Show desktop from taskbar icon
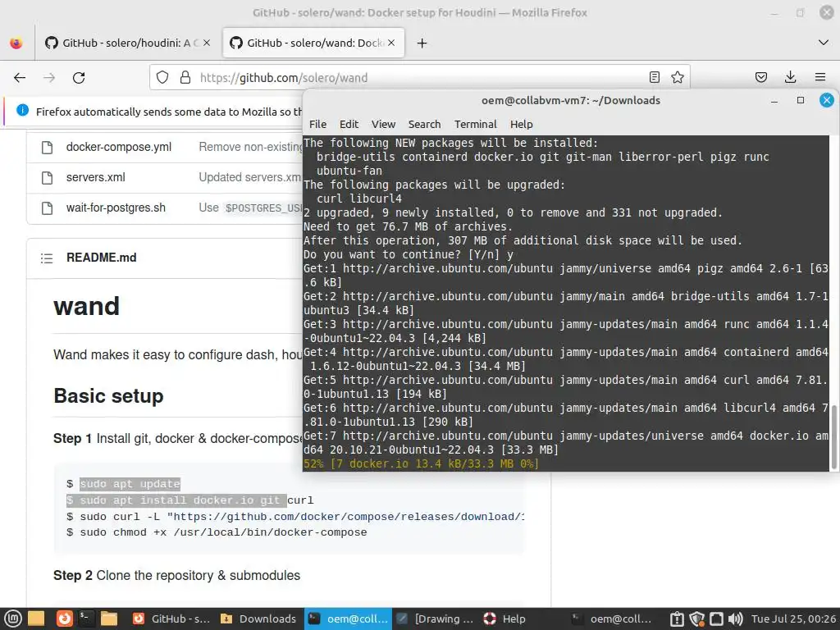The width and height of the screenshot is (840, 630). coord(36,619)
